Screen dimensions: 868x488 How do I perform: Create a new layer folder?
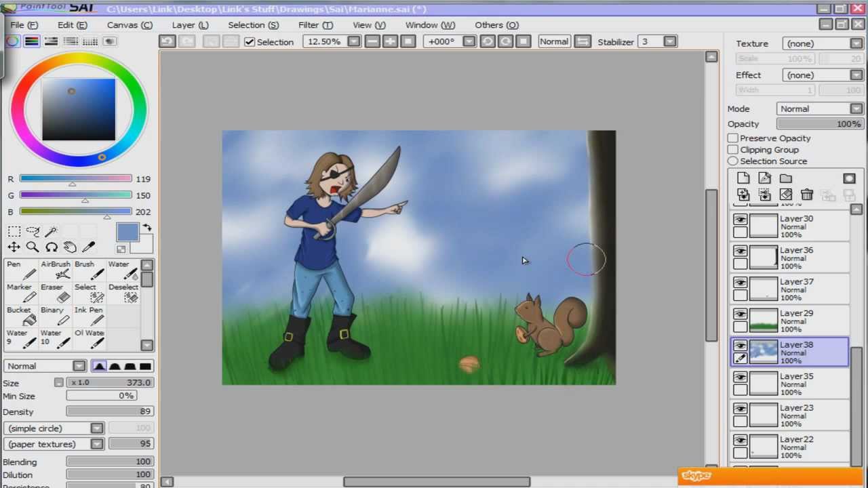[x=785, y=178]
